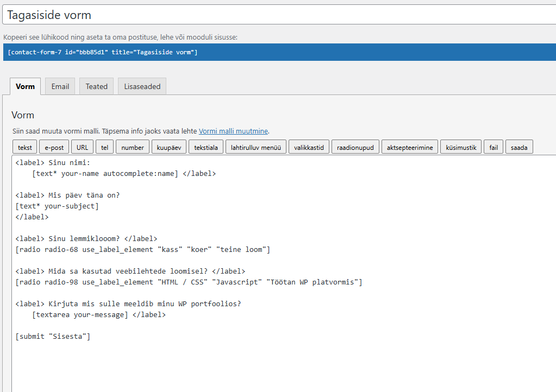The image size is (556, 392).
Task: Open the 'lahtirulluv menüü' tag generator
Action: point(255,147)
